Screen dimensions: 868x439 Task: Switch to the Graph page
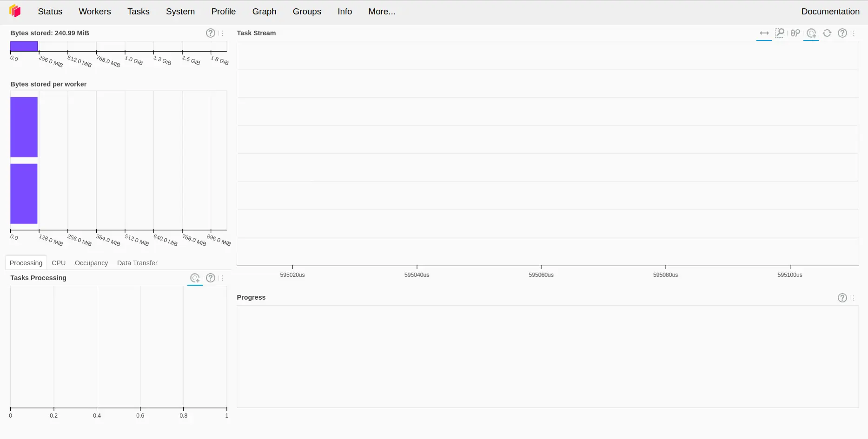click(x=264, y=12)
